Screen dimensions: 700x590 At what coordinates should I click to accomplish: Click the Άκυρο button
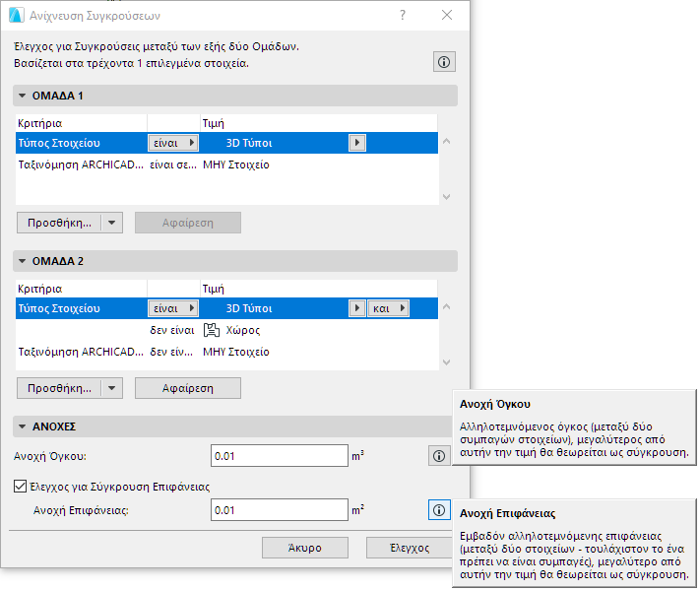point(305,548)
